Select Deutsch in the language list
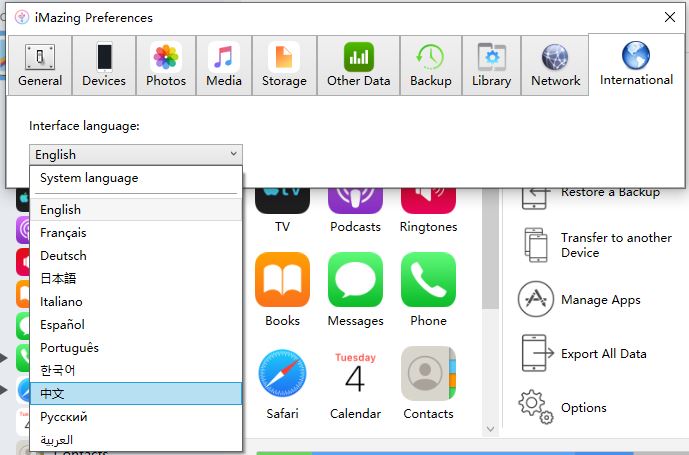 click(x=136, y=255)
